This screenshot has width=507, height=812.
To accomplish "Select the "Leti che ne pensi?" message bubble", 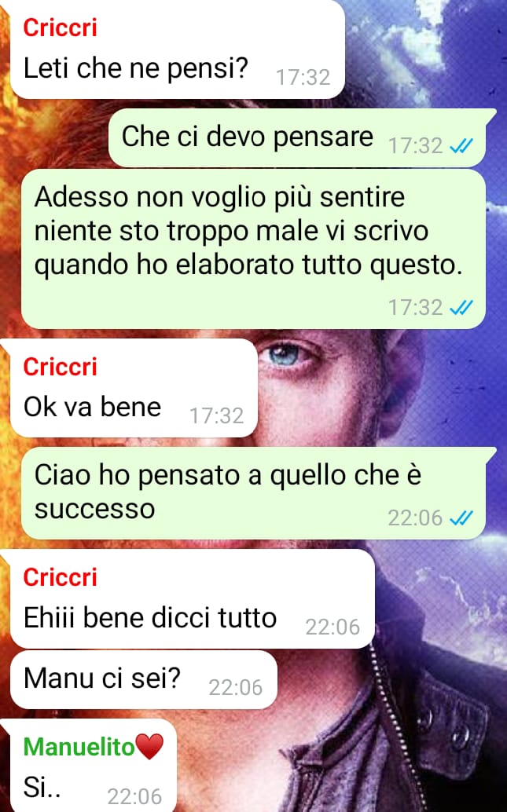I will click(x=178, y=49).
